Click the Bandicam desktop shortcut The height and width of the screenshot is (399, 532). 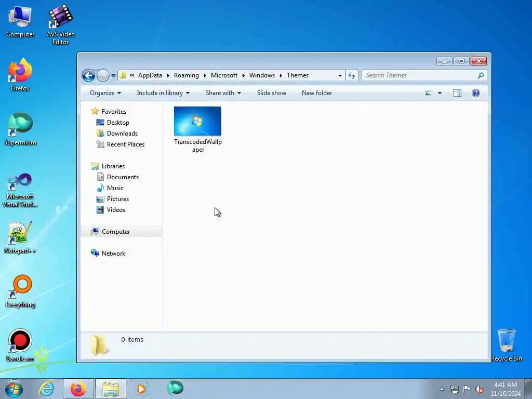tap(20, 345)
